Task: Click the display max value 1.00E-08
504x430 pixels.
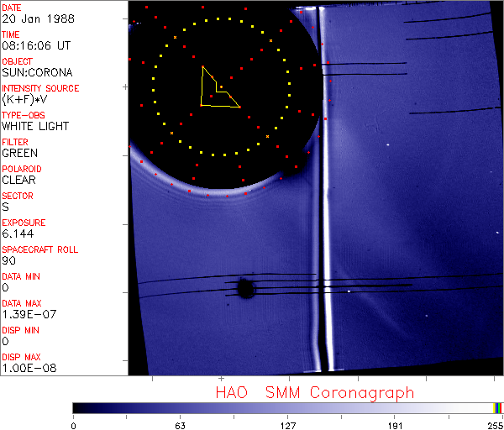Action: [x=26, y=369]
